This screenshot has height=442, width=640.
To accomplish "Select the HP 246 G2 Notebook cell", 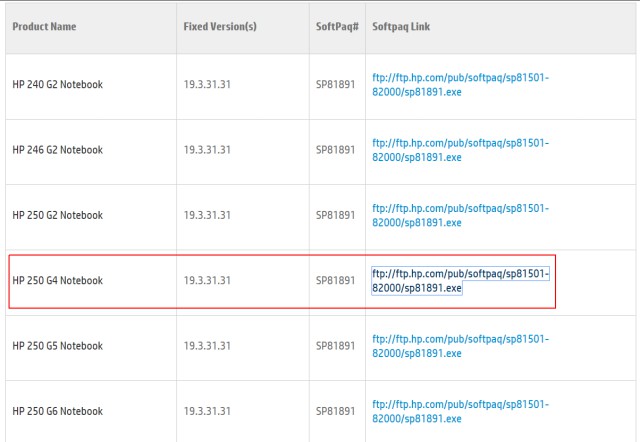I will click(x=58, y=150).
